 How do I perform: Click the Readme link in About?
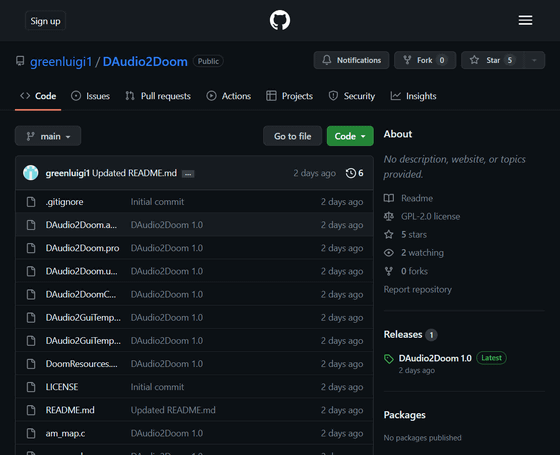pos(417,198)
